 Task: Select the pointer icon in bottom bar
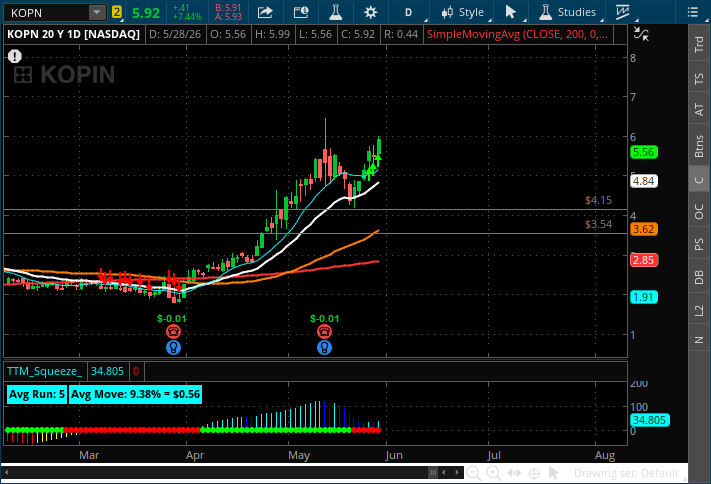click(x=553, y=473)
